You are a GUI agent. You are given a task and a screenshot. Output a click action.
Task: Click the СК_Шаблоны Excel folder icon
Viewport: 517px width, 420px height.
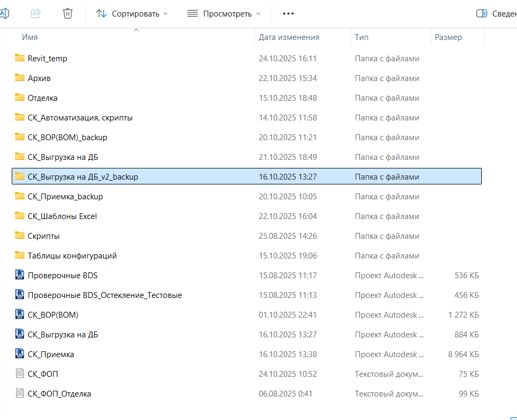click(20, 216)
